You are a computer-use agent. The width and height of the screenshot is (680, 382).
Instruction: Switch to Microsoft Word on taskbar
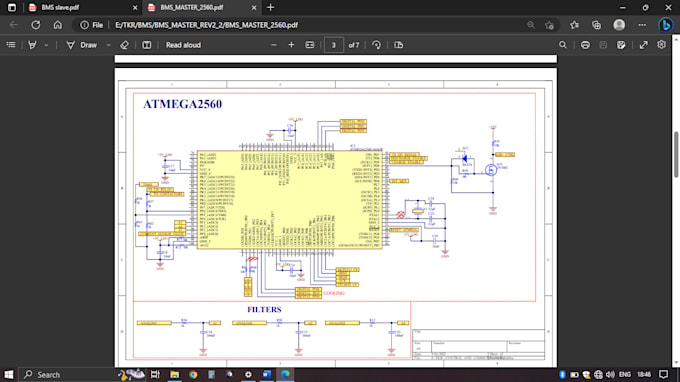pyautogui.click(x=267, y=375)
